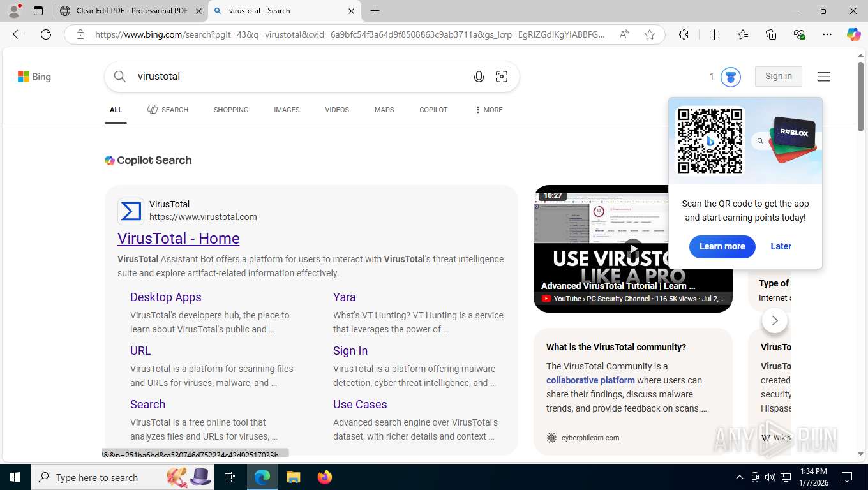Open Firefox from the taskbar

(x=325, y=477)
